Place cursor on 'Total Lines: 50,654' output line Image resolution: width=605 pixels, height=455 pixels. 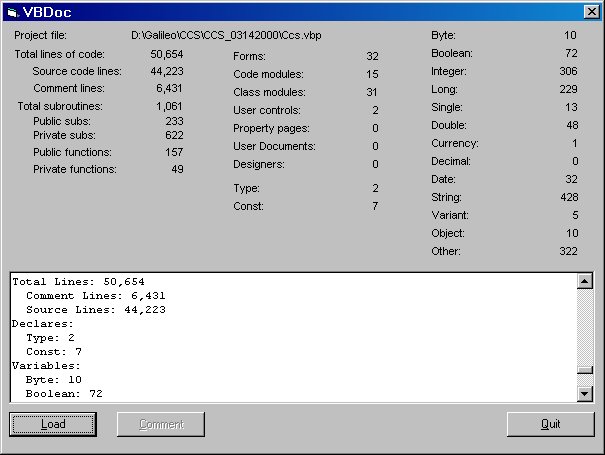78,282
